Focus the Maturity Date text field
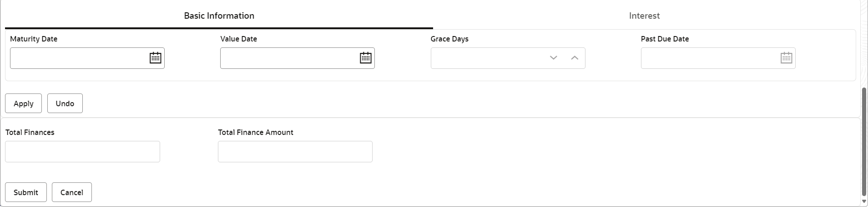Screen dimensions: 868x207 78,58
